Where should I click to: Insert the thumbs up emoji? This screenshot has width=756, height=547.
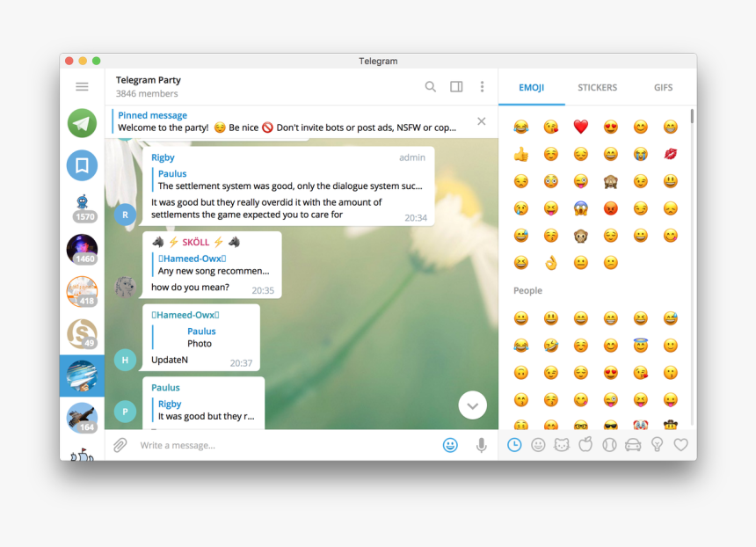click(x=521, y=155)
